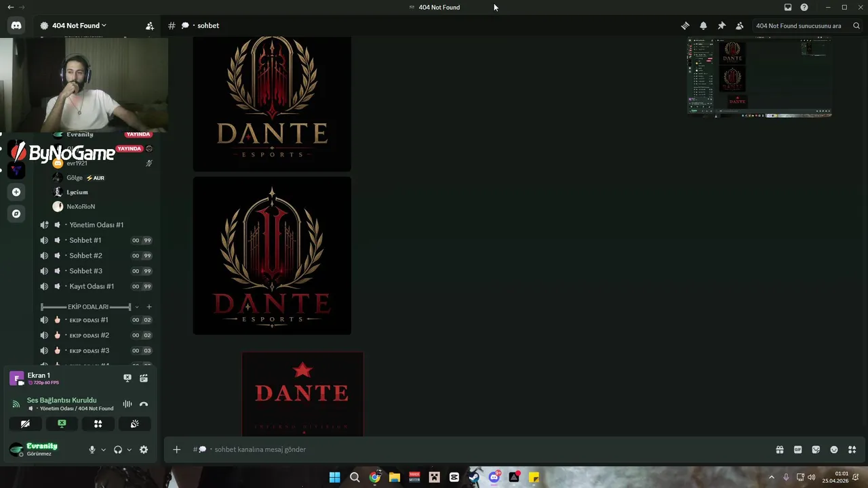The image size is (868, 488).
Task: Open stream clip icon next to Ekran 1
Action: click(x=144, y=378)
